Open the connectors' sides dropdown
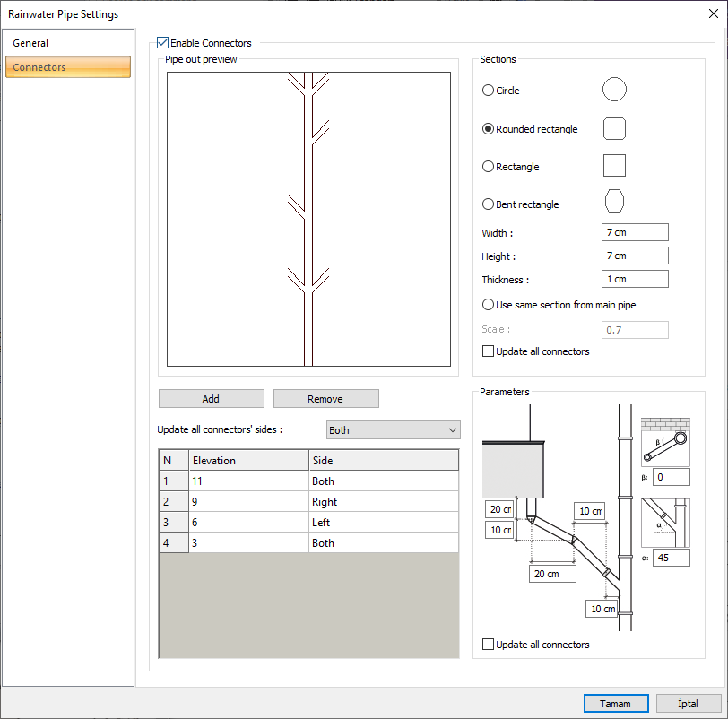 click(393, 430)
